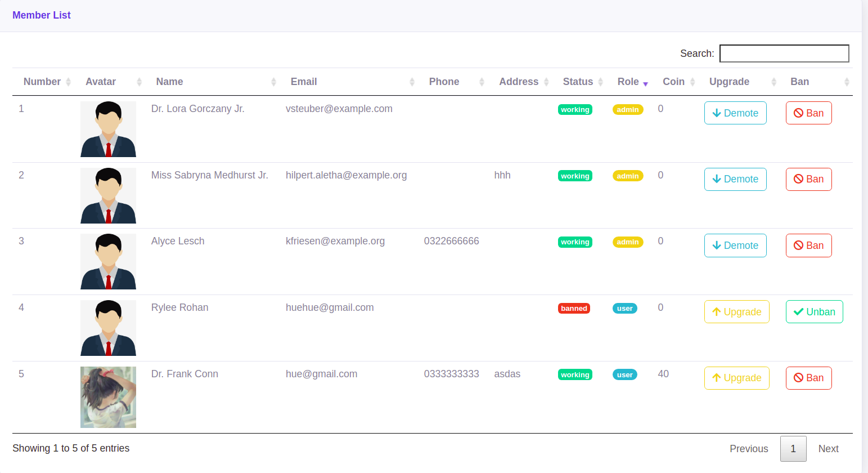This screenshot has height=473, width=868.
Task: Click the Email column sort arrows
Action: (412, 82)
